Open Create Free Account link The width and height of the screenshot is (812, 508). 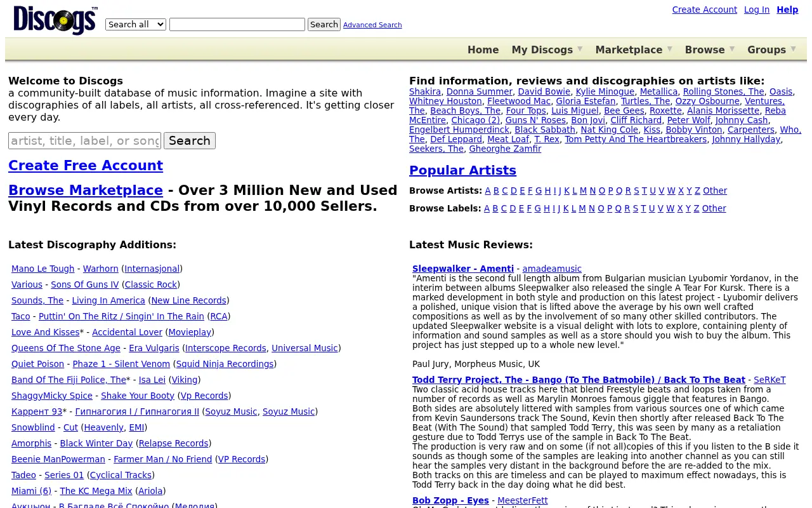[86, 165]
